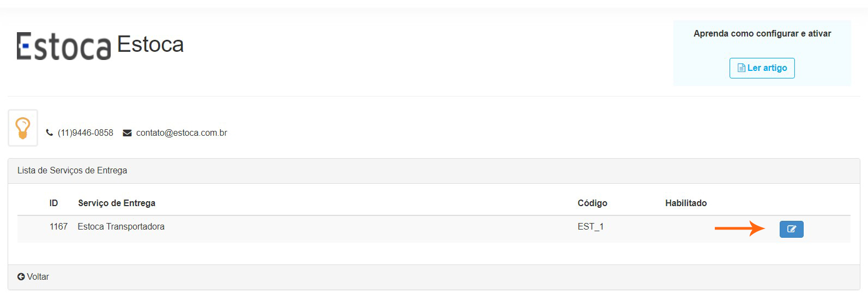Click the Serviço de Entrega column header

click(117, 203)
